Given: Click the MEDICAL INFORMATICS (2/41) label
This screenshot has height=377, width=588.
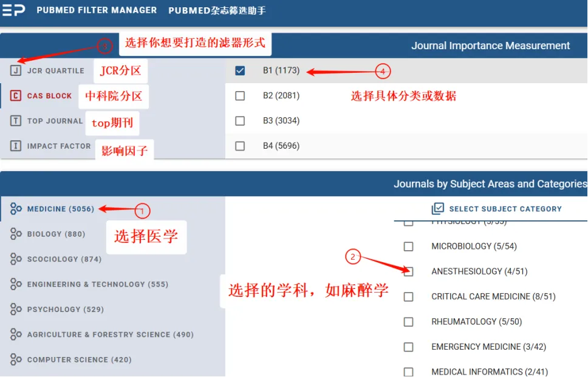Looking at the screenshot, I should 490,372.
